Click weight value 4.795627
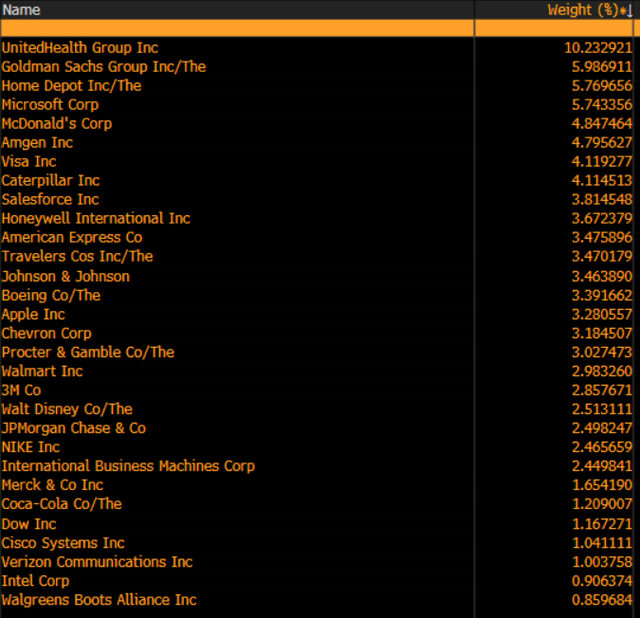 coord(602,142)
